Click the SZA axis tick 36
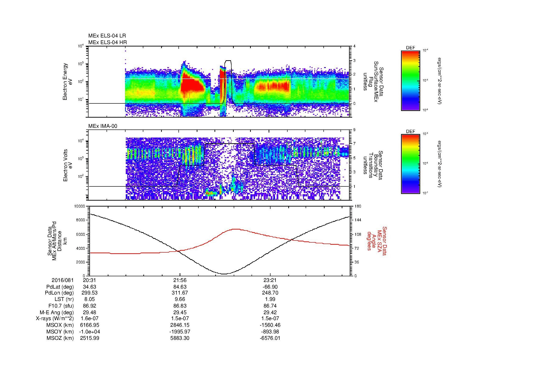The image size is (555, 392). (x=357, y=262)
